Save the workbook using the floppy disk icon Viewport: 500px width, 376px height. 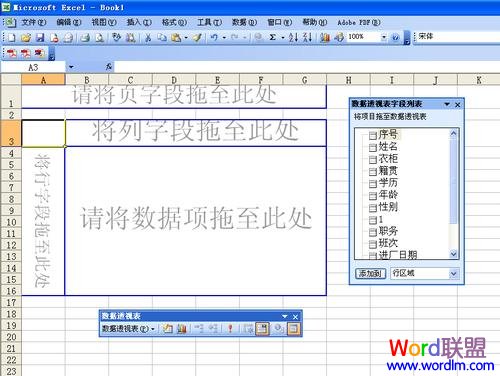coord(40,37)
